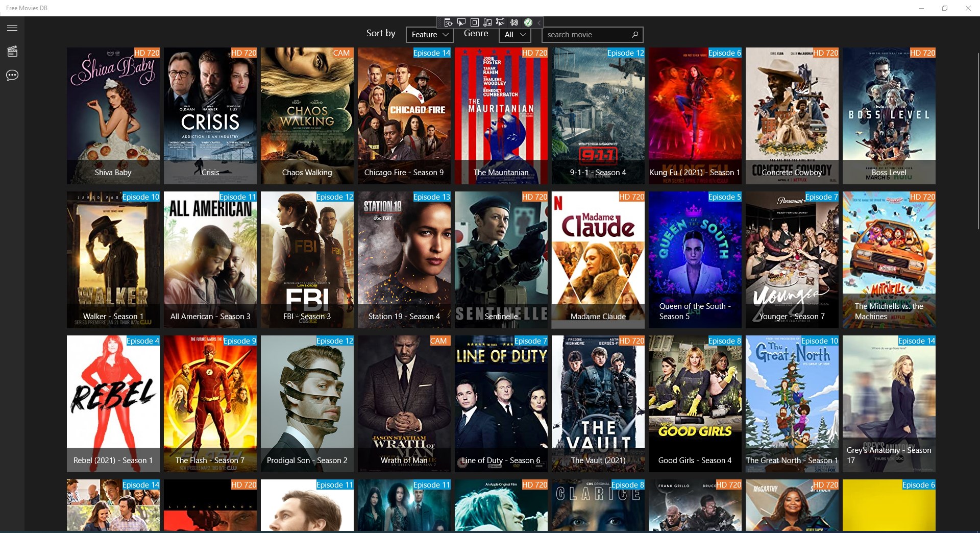980x533 pixels.
Task: Enable Track Focused Element debug icon
Action: [x=501, y=22]
